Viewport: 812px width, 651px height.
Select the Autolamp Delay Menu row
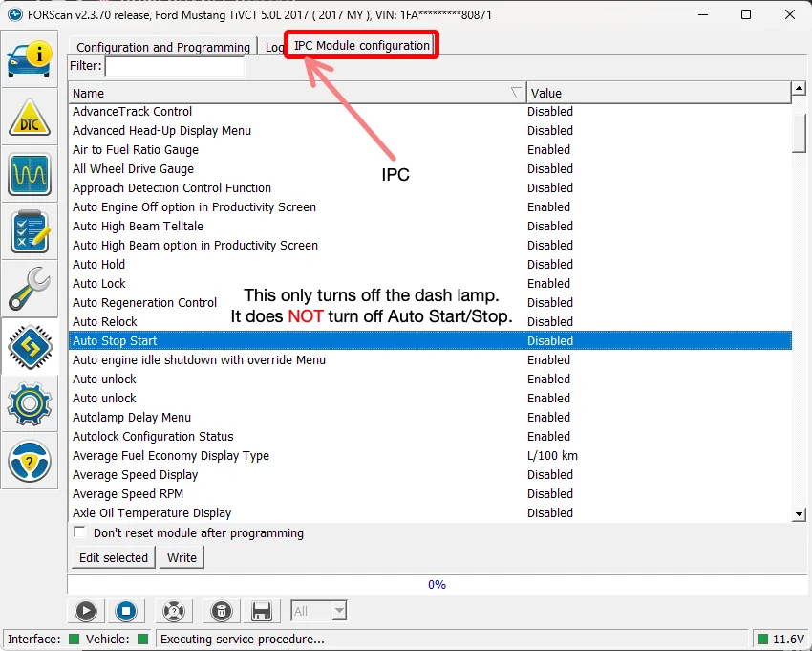[x=430, y=417]
